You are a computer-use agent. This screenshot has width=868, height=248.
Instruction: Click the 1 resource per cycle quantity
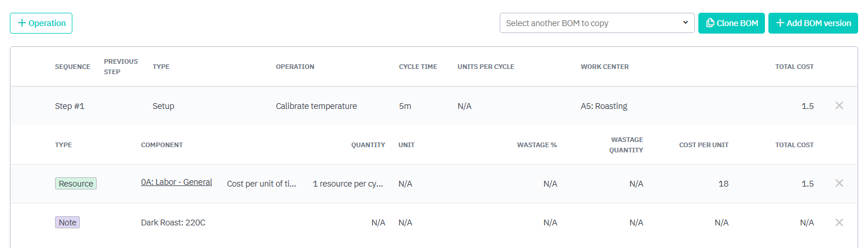tap(347, 184)
